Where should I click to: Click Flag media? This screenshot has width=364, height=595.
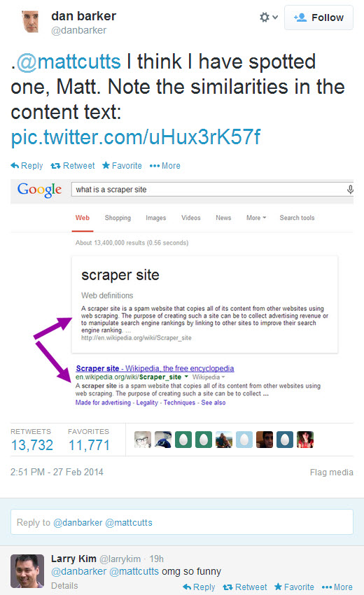331,472
